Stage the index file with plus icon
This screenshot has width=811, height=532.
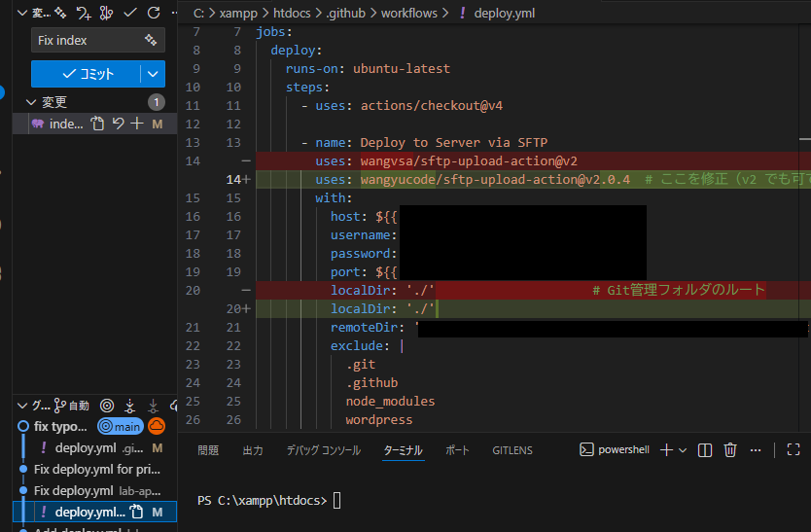(137, 124)
